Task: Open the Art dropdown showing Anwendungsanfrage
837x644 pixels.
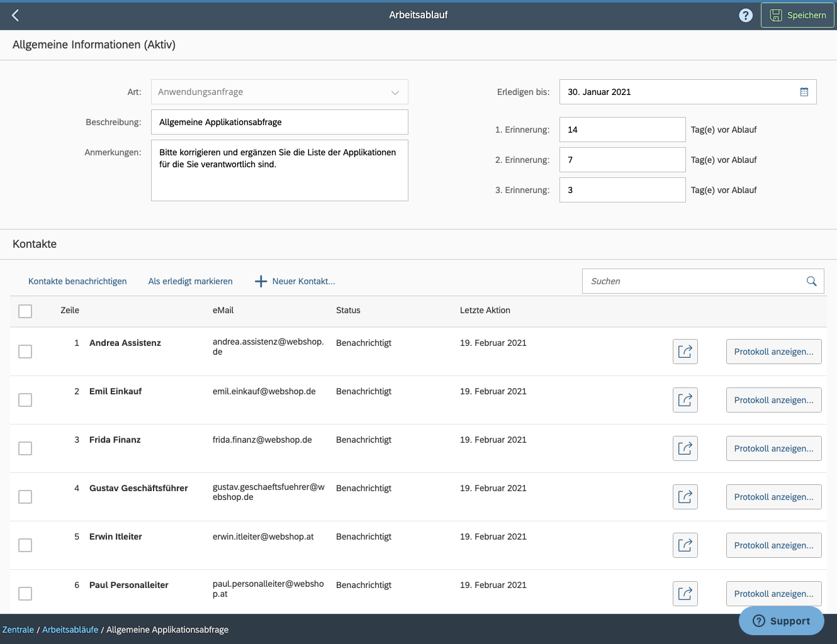Action: click(x=395, y=92)
